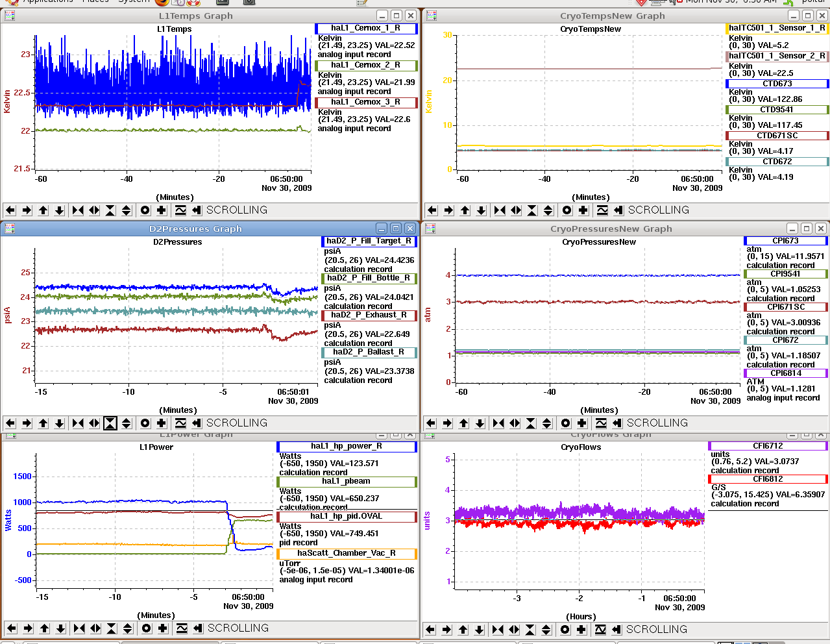
Task: Click the jump-to-end arrow in L1Power toolbar
Action: 198,628
